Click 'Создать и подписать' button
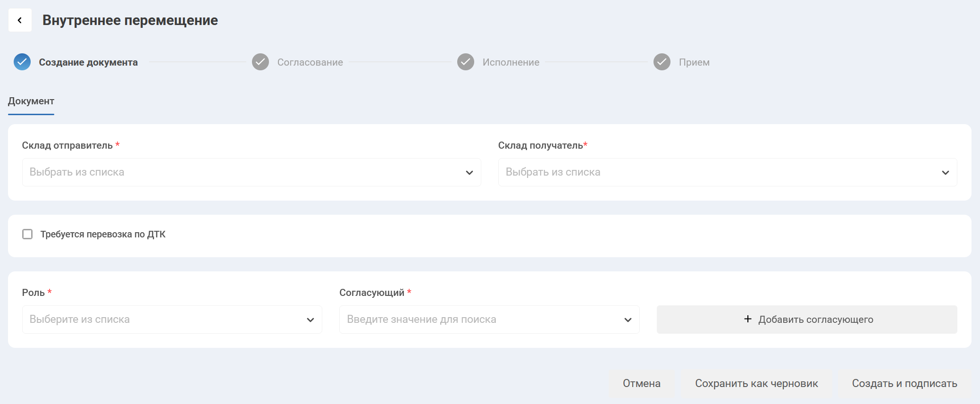The height and width of the screenshot is (404, 980). pos(904,383)
